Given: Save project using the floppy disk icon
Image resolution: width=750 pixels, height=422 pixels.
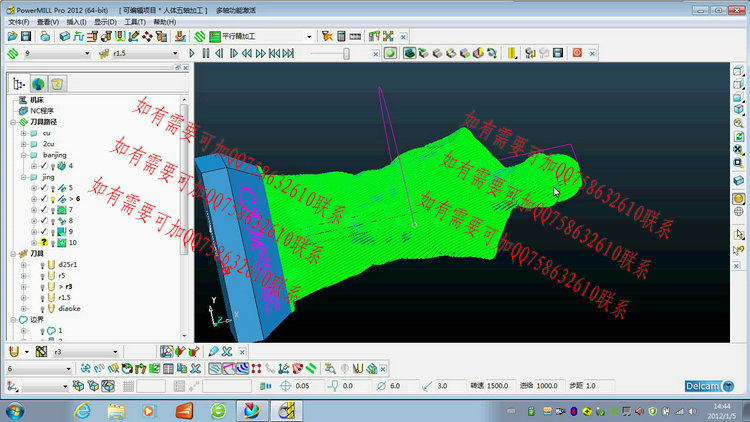Looking at the screenshot, I should (x=26, y=36).
